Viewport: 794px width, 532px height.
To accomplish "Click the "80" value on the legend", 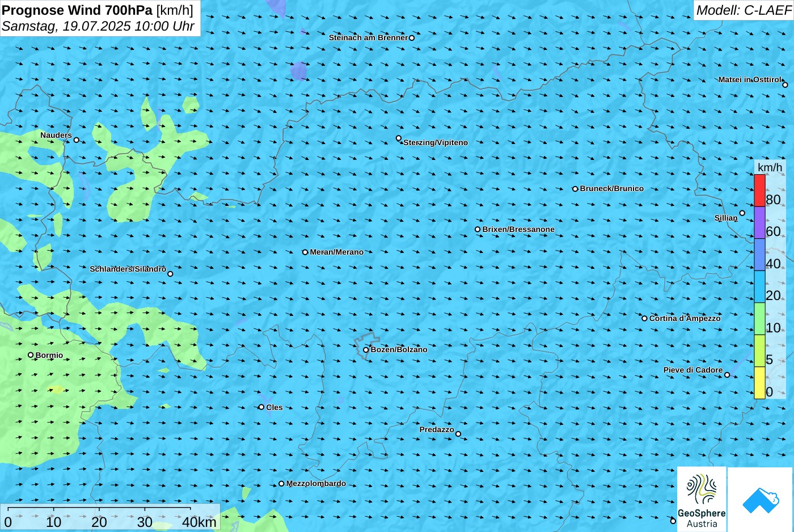I will point(773,200).
